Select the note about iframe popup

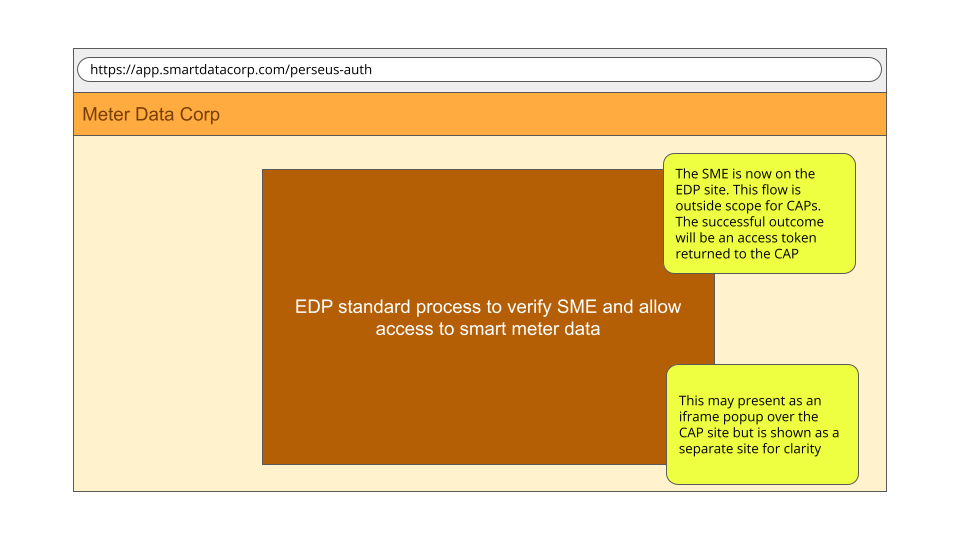pos(762,424)
